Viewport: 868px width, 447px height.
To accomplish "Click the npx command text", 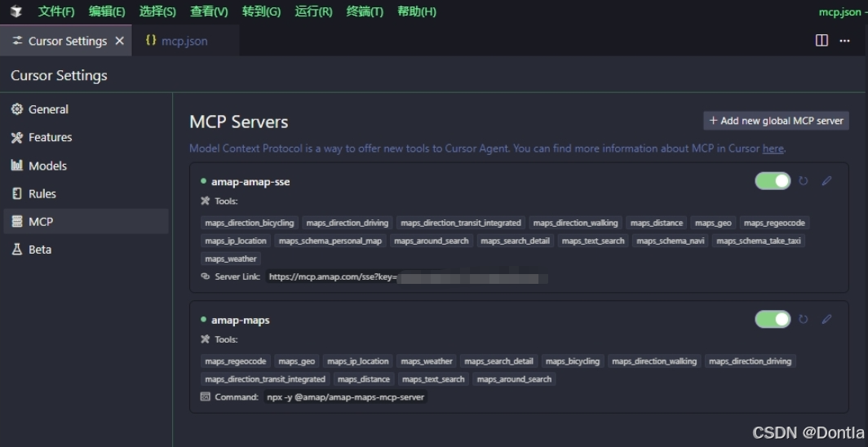I will coord(345,396).
